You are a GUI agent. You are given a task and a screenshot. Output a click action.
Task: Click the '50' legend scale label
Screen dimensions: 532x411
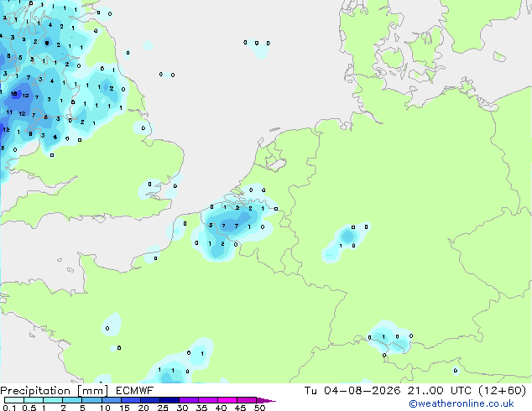pyautogui.click(x=260, y=408)
